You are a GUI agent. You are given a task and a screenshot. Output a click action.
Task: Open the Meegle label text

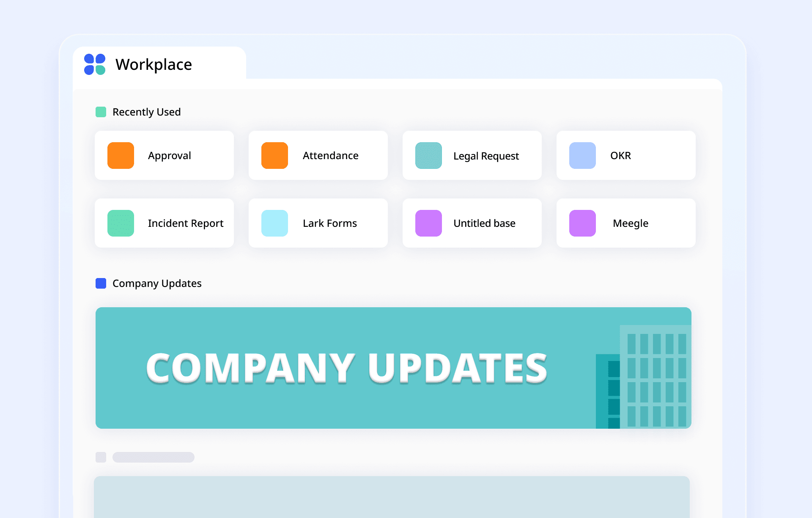[630, 223]
